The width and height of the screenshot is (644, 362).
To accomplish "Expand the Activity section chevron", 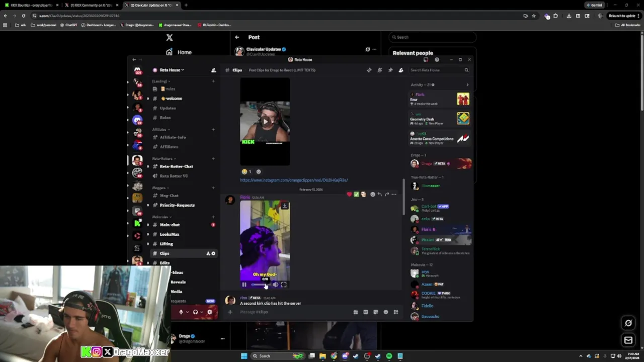I will (x=467, y=84).
